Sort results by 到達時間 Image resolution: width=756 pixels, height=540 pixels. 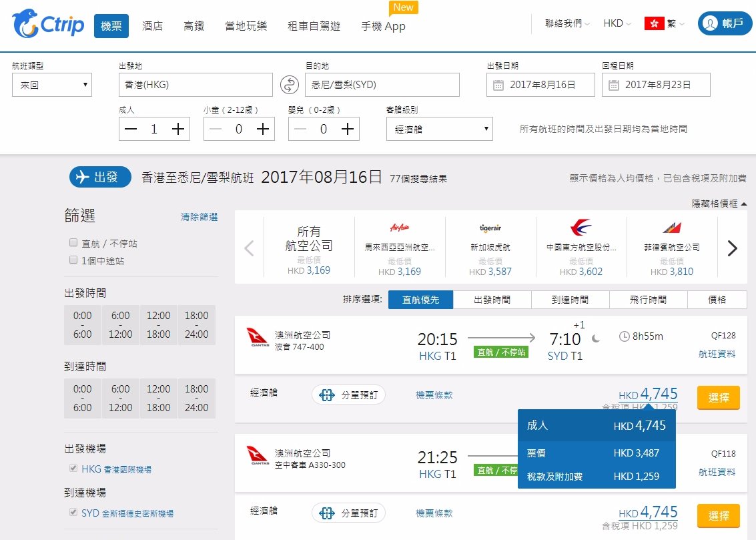coord(571,300)
